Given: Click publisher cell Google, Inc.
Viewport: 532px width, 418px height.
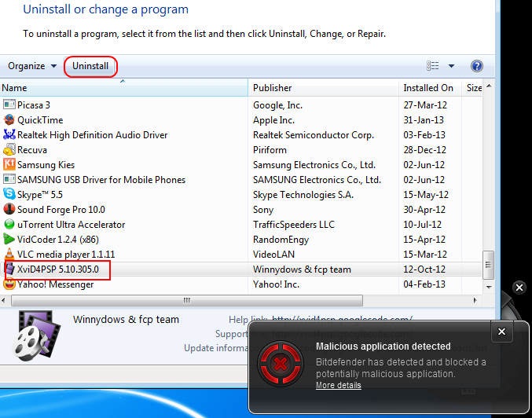Looking at the screenshot, I should point(277,104).
